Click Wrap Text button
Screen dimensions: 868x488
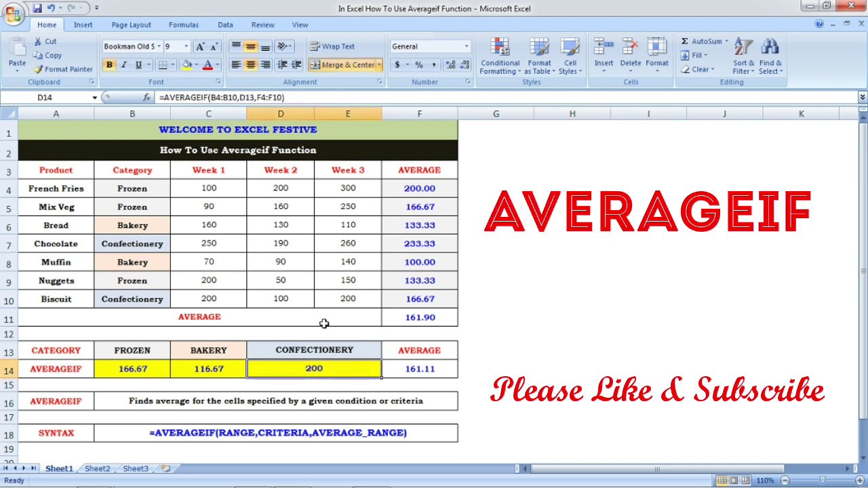pos(332,47)
